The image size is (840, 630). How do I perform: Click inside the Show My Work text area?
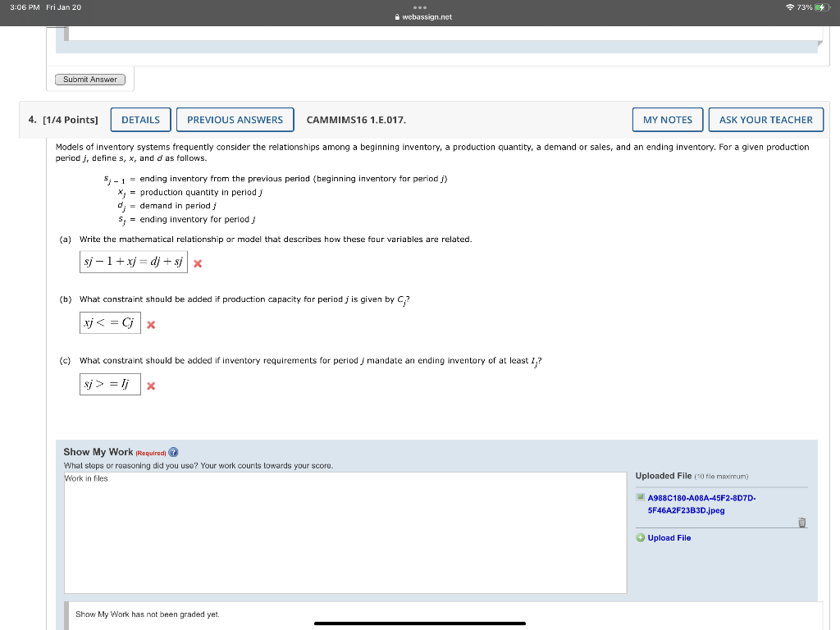point(345,533)
